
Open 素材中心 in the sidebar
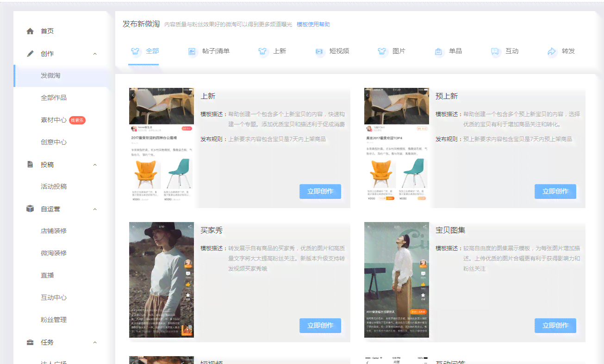tap(54, 120)
